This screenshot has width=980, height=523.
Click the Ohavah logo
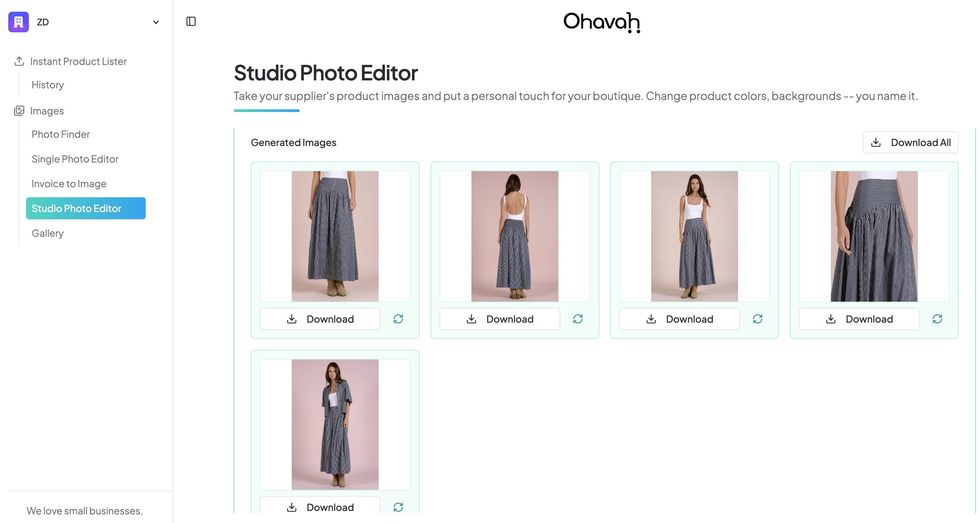click(601, 22)
